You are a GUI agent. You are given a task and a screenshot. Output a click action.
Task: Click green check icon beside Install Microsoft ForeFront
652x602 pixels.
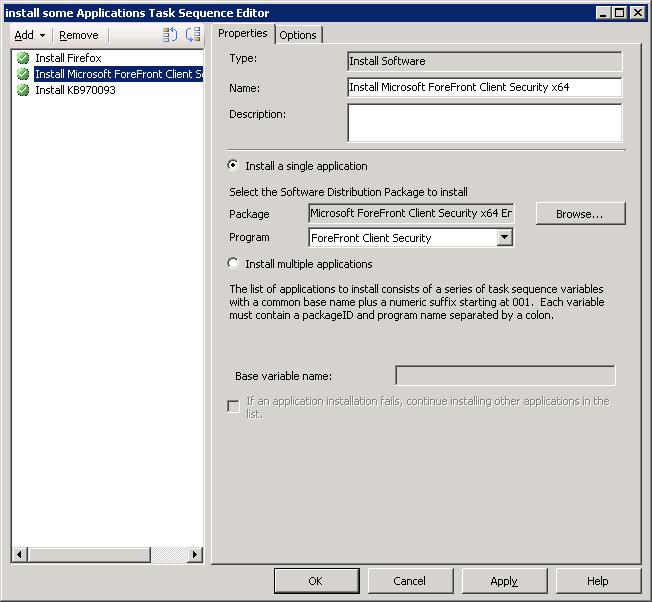(x=23, y=74)
